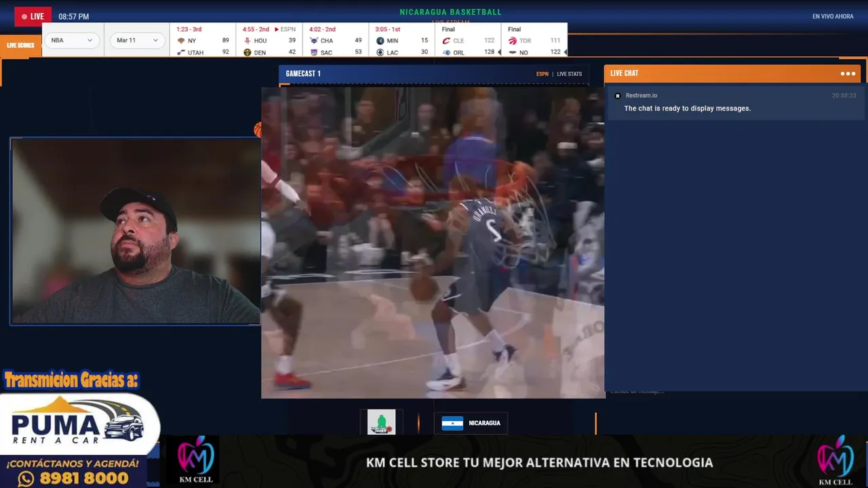868x488 pixels.
Task: Open the HOU vs DEN 4:55 2nd game
Action: pyautogui.click(x=269, y=41)
